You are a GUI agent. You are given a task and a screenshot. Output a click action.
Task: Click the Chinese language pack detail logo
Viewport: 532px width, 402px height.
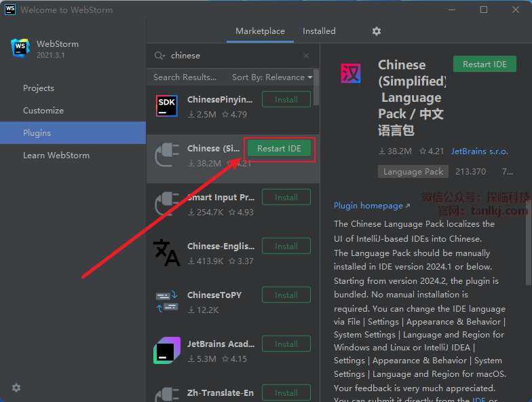pyautogui.click(x=350, y=73)
